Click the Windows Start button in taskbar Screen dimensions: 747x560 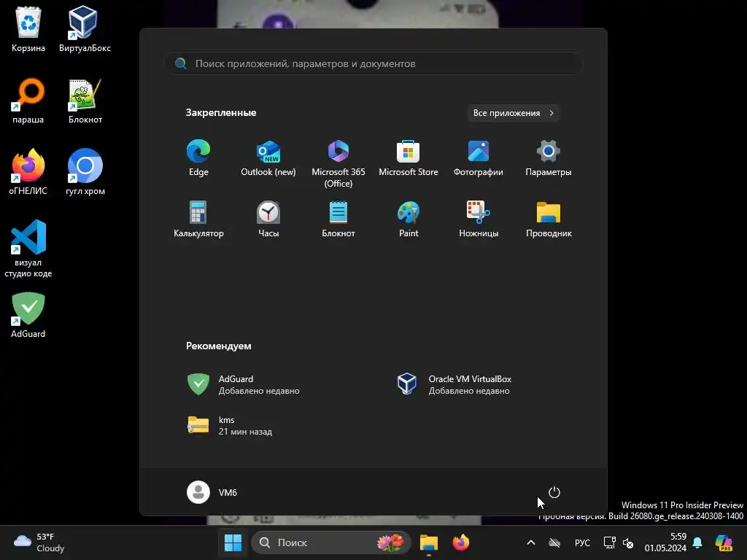click(233, 542)
